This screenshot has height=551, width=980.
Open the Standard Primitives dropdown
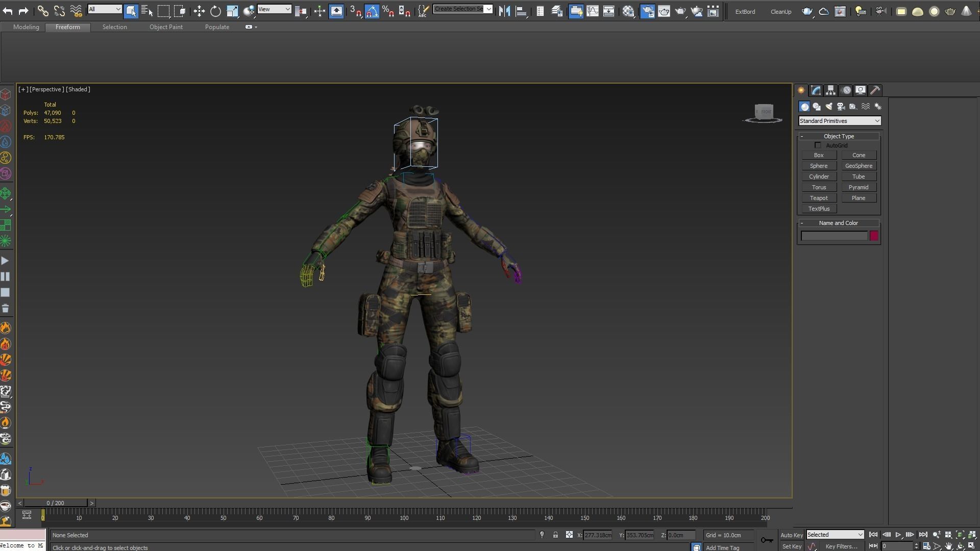(840, 121)
